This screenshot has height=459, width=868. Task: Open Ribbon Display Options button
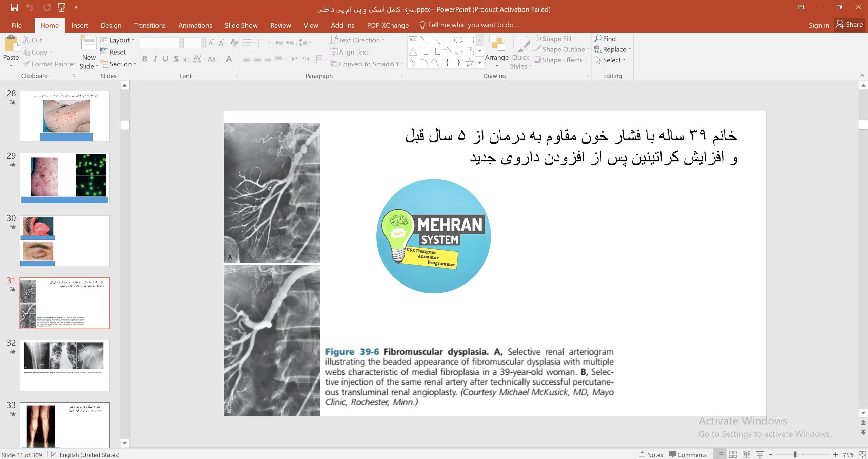point(801,7)
